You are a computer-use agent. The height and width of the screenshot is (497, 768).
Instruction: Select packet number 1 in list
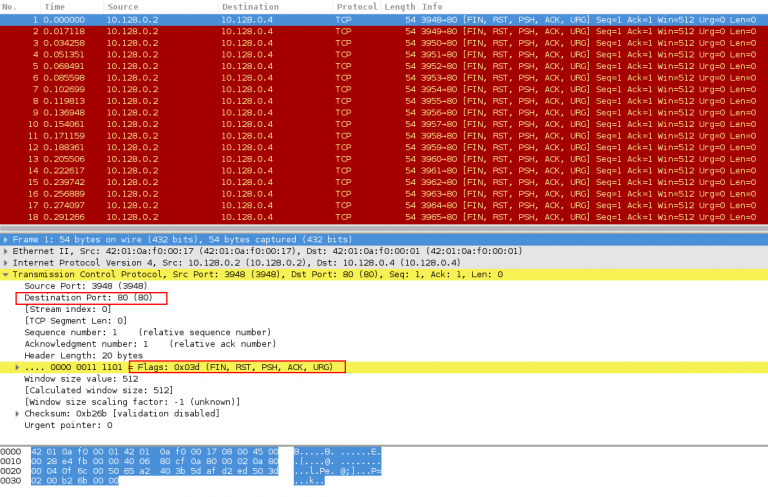300,19
